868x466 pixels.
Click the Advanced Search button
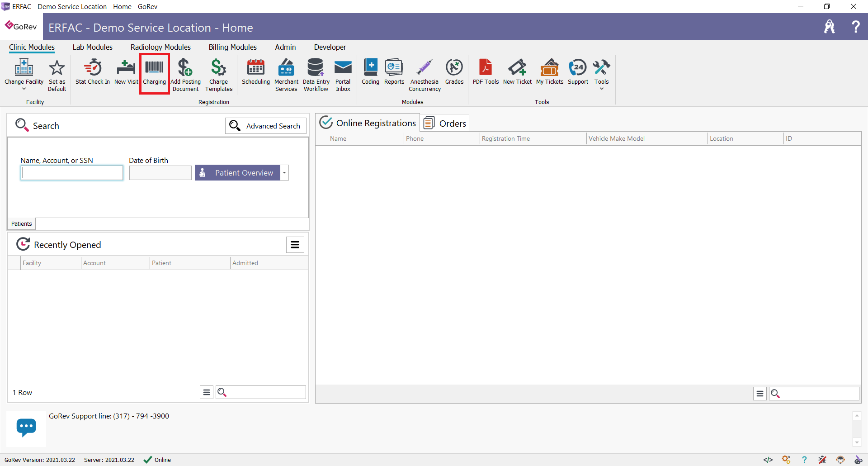click(266, 126)
